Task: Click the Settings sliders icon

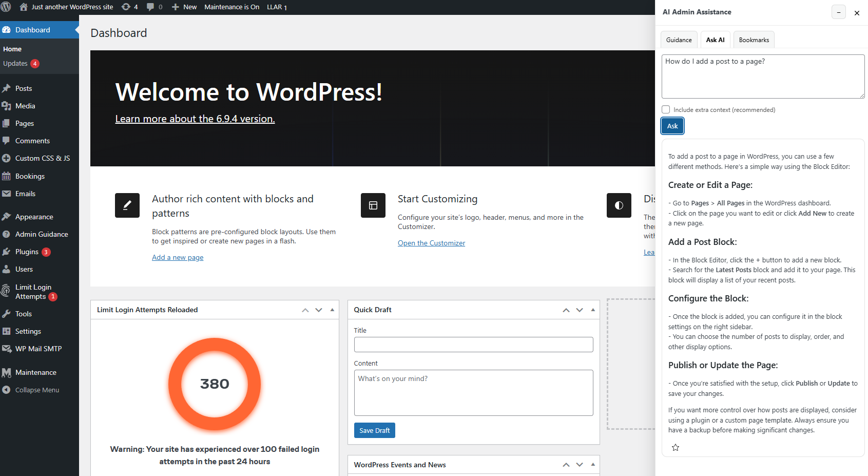Action: pyautogui.click(x=7, y=331)
